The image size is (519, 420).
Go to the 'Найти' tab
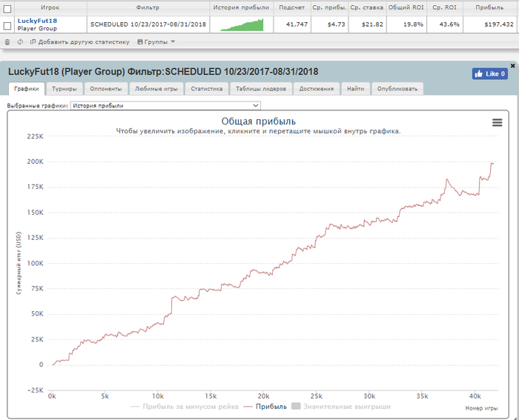pos(355,89)
